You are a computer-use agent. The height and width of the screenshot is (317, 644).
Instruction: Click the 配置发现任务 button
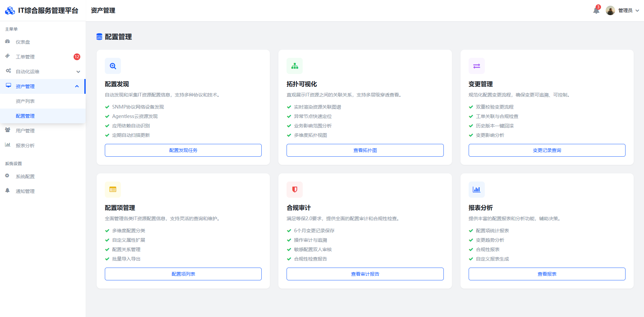coord(183,150)
